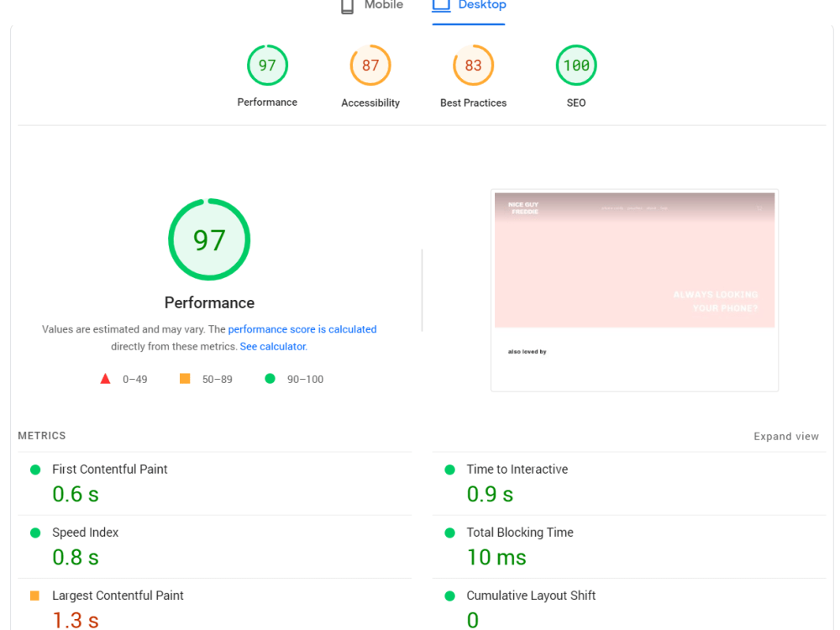Open the Accessibility score gauge 87
The width and height of the screenshot is (840, 630).
coord(370,66)
